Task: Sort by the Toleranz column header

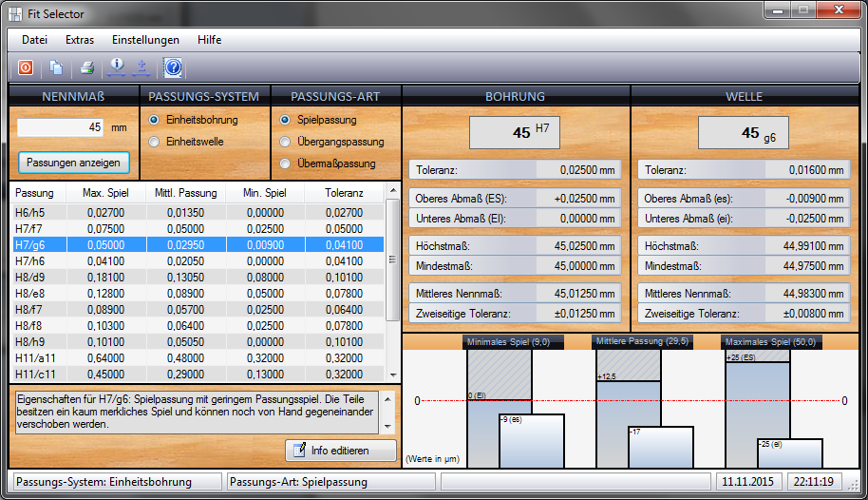Action: 343,194
